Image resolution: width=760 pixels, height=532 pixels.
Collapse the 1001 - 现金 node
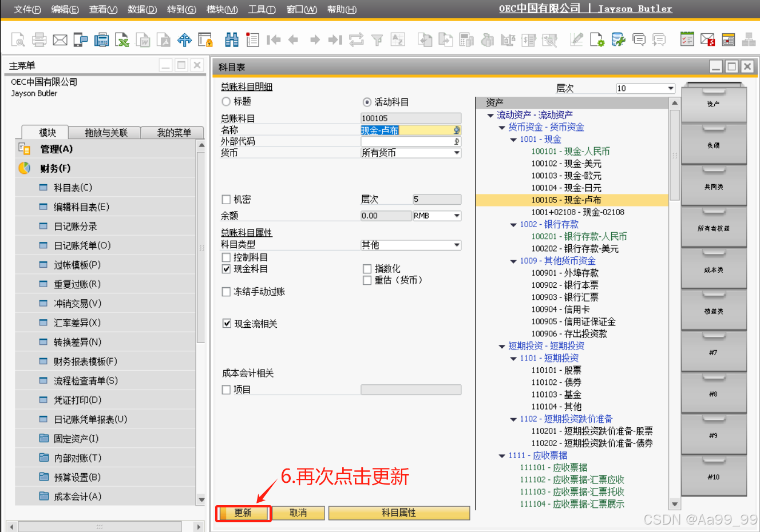click(513, 140)
